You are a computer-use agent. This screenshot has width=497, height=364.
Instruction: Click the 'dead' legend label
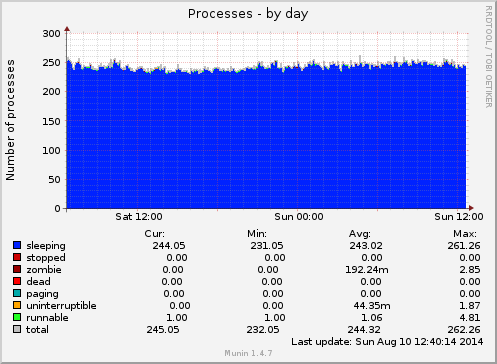click(38, 281)
